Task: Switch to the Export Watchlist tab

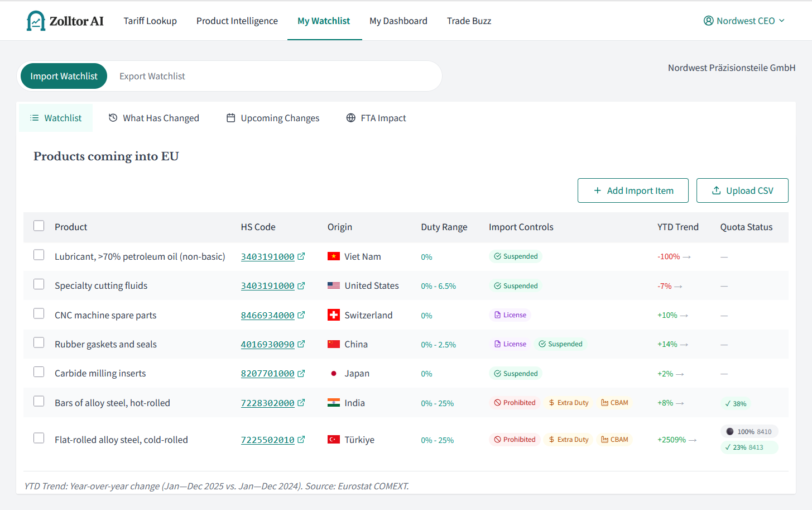Action: click(152, 75)
